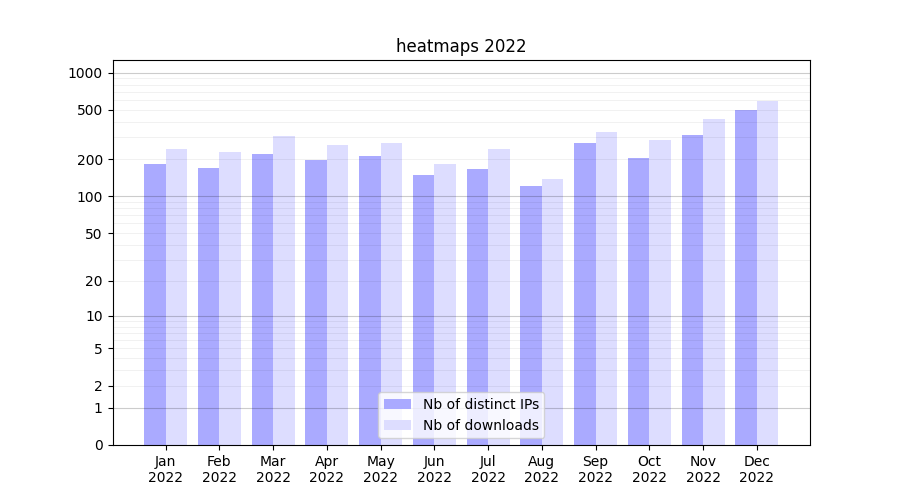900x500 pixels.
Task: Click the '1000' y-axis tick label
Action: tap(85, 73)
